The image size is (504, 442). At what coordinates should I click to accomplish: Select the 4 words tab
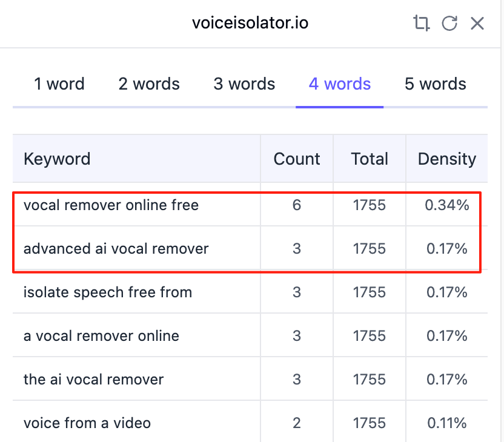(340, 84)
